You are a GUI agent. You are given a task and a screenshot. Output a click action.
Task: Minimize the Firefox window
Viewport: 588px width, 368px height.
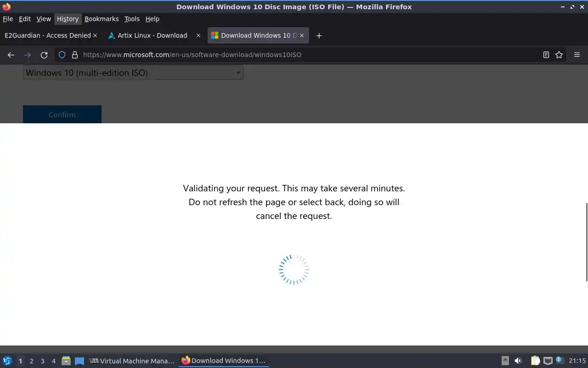click(563, 7)
